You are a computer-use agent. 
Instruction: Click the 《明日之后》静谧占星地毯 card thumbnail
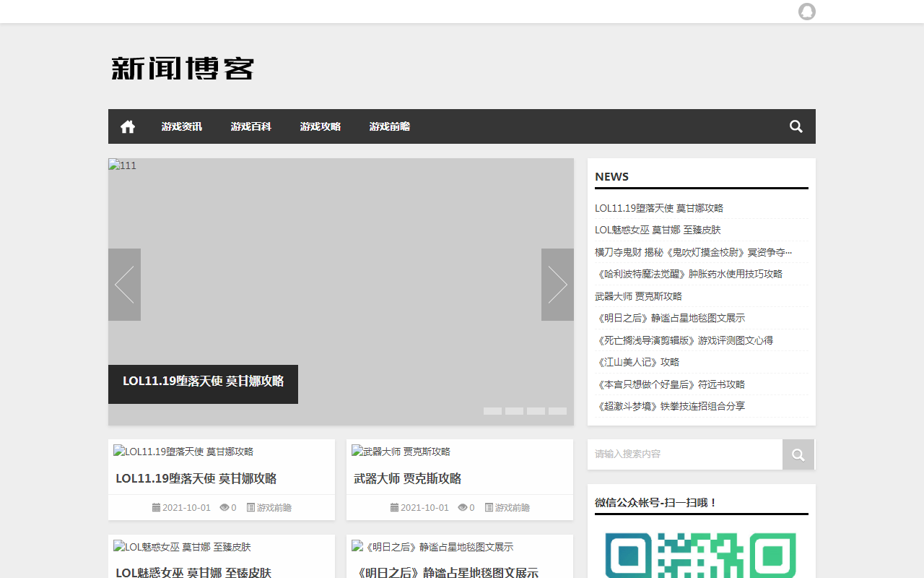(432, 547)
